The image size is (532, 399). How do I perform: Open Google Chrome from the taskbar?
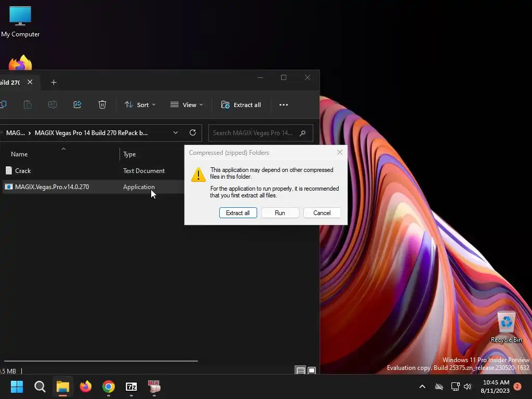click(109, 387)
